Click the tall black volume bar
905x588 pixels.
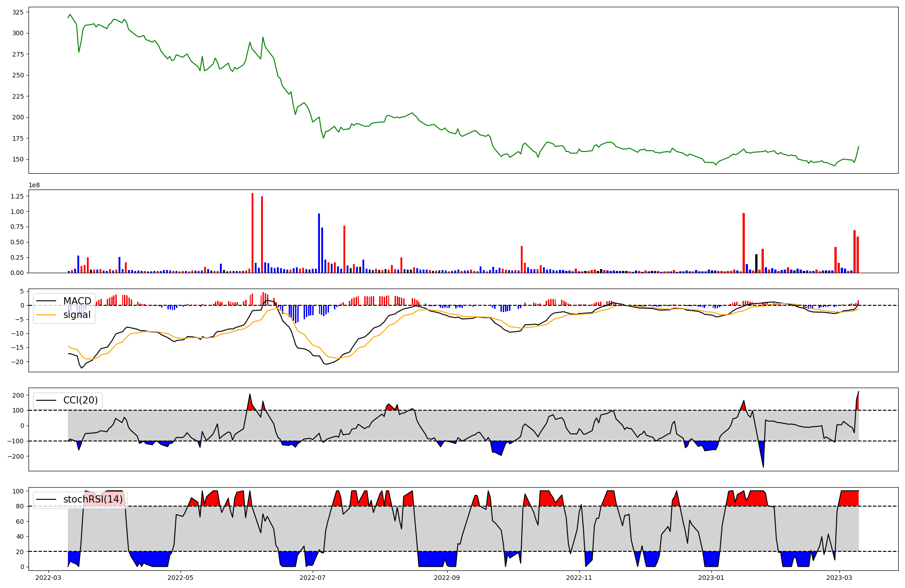756,263
